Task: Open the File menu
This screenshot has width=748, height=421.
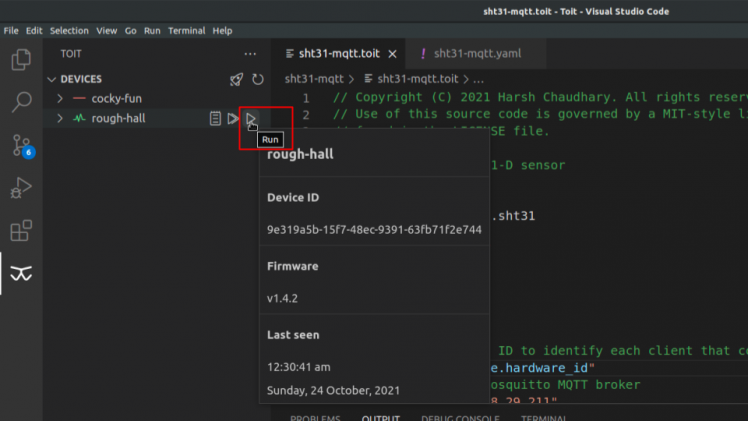Action: [11, 31]
